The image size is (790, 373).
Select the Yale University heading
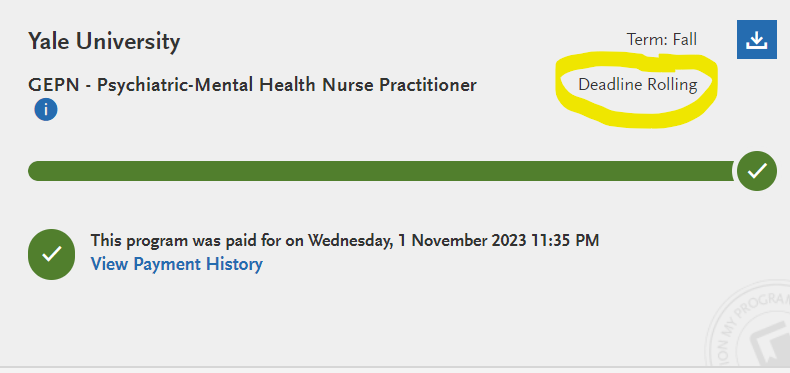pyautogui.click(x=104, y=41)
